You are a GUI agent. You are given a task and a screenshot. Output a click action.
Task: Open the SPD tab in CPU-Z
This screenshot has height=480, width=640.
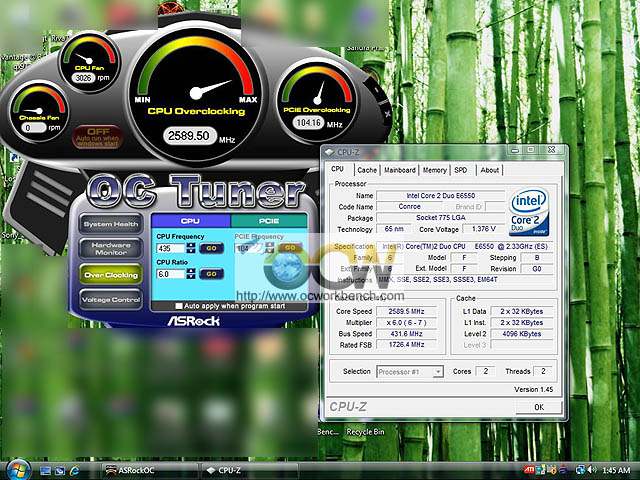[461, 170]
